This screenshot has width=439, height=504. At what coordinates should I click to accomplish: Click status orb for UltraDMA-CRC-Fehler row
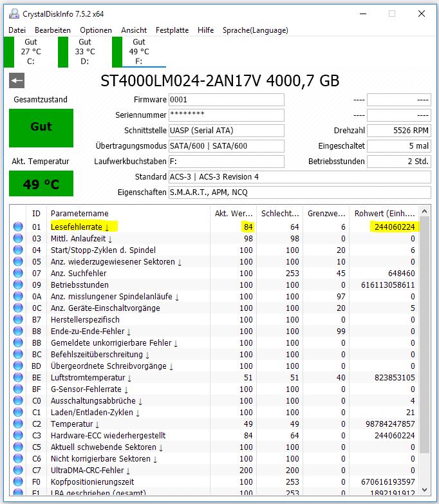click(18, 470)
